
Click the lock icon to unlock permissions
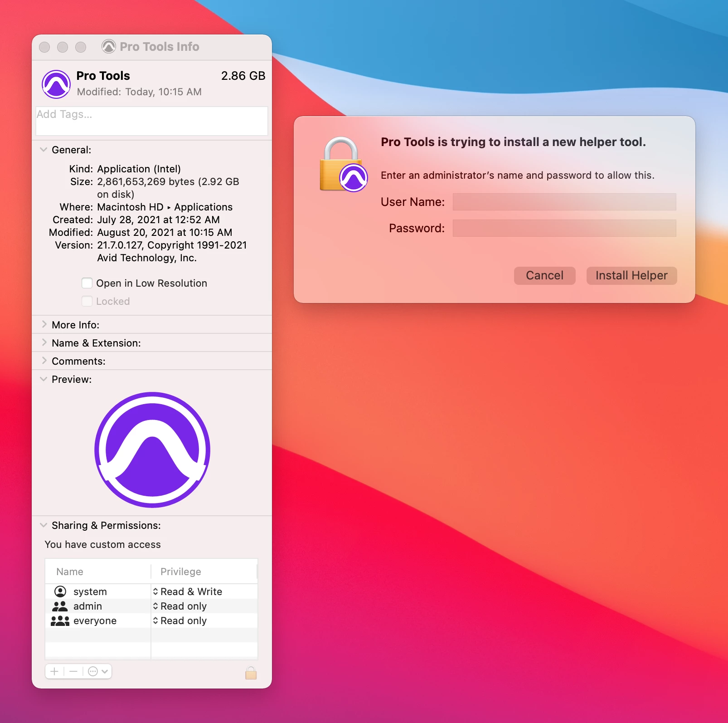coord(251,673)
